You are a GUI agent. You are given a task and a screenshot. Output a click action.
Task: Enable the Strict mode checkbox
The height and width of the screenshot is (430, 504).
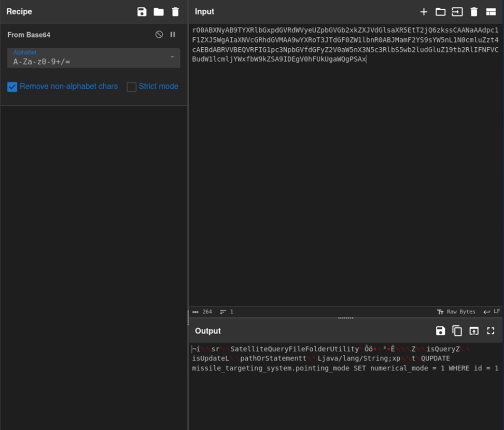pyautogui.click(x=132, y=87)
